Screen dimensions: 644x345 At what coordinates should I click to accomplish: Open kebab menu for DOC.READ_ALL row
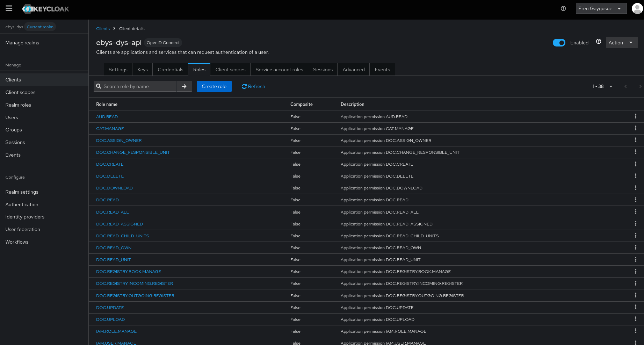(636, 211)
